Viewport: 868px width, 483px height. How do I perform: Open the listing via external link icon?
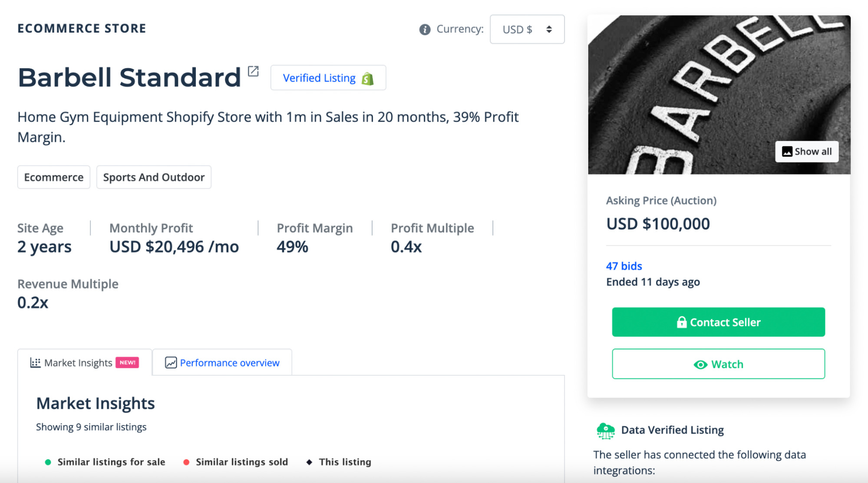[253, 71]
